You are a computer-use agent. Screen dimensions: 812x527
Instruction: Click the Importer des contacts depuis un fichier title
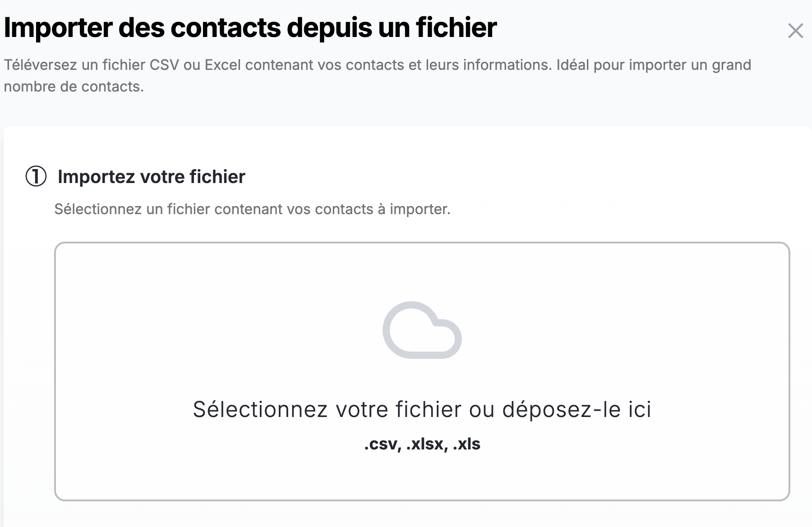click(251, 28)
